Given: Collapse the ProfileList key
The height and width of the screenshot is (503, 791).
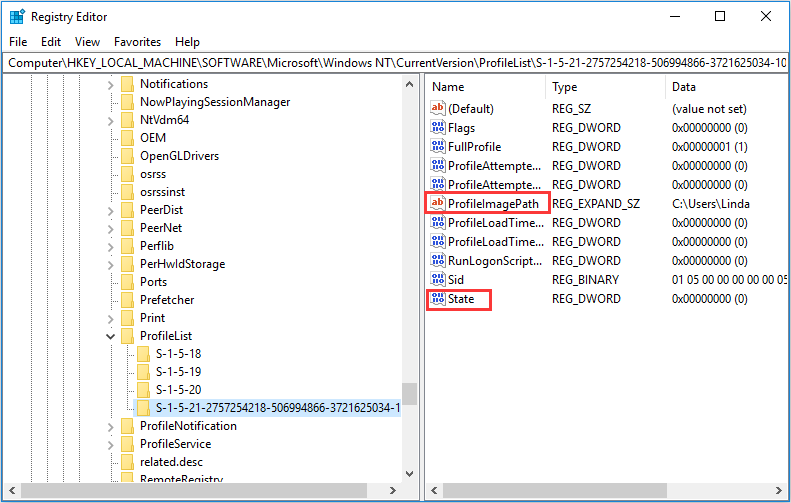Looking at the screenshot, I should click(110, 337).
